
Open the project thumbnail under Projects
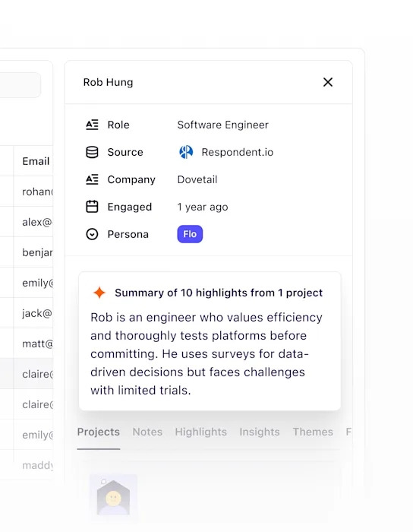[x=113, y=497]
